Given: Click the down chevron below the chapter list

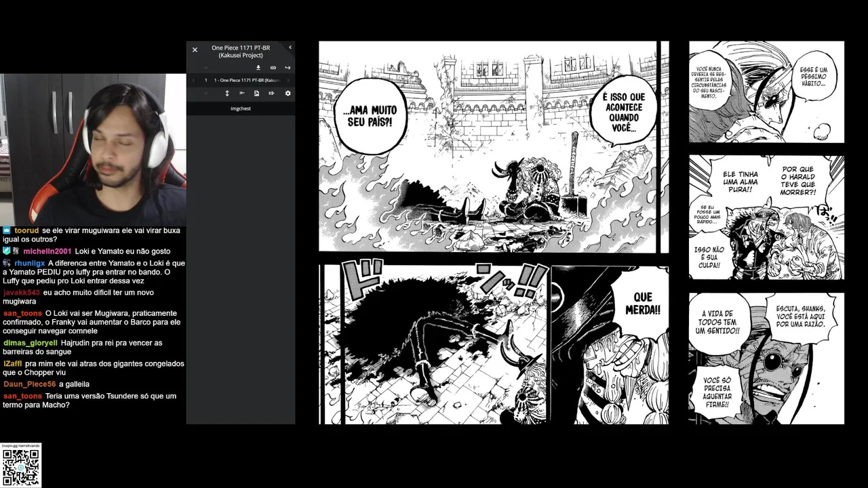Looking at the screenshot, I should coord(205,93).
